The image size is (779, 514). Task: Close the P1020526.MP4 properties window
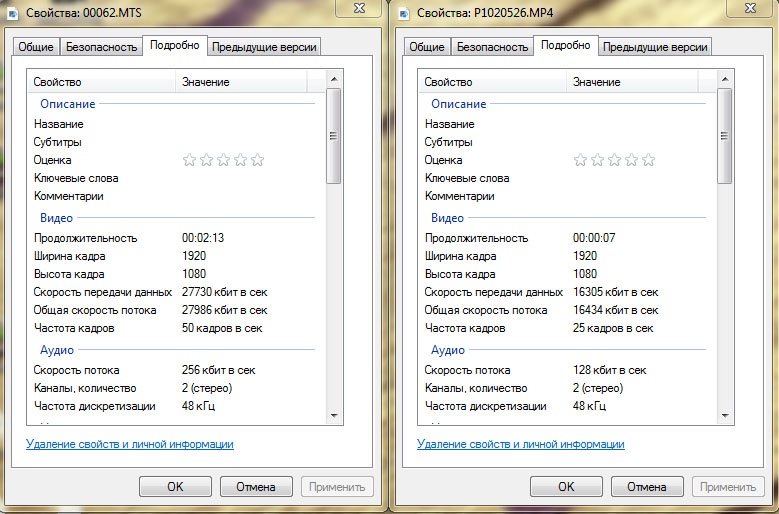pyautogui.click(x=750, y=8)
